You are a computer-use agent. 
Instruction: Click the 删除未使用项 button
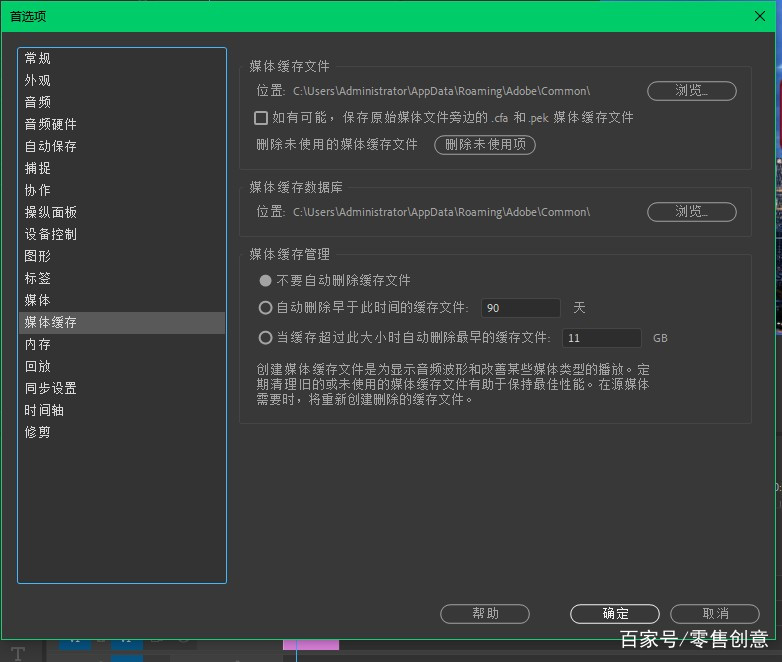(485, 145)
